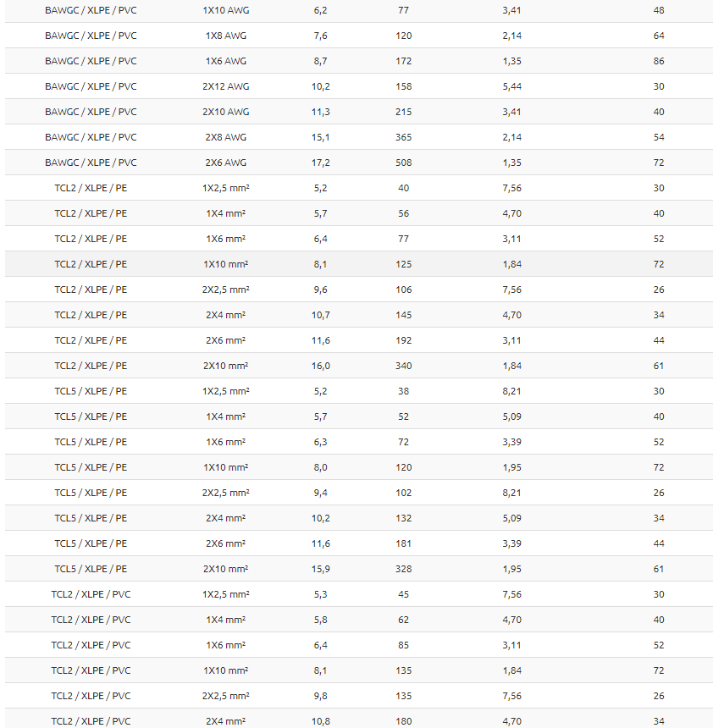This screenshot has width=713, height=728.
Task: Select the diameter value 16,0
Action: pos(320,366)
